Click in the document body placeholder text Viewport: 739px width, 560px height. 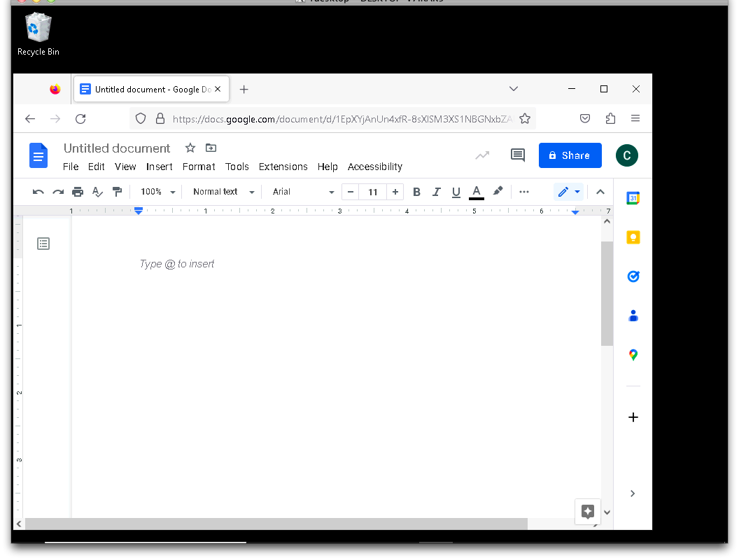[177, 264]
